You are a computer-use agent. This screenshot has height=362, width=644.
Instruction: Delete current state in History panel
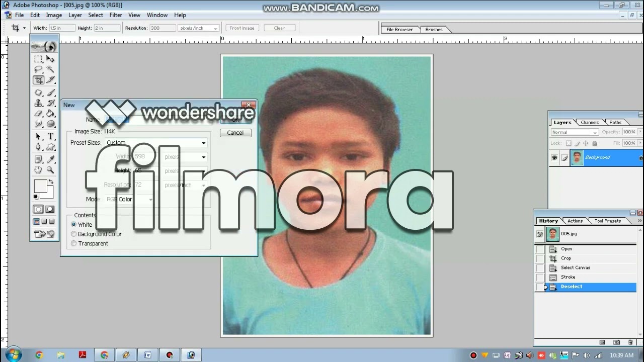[630, 342]
